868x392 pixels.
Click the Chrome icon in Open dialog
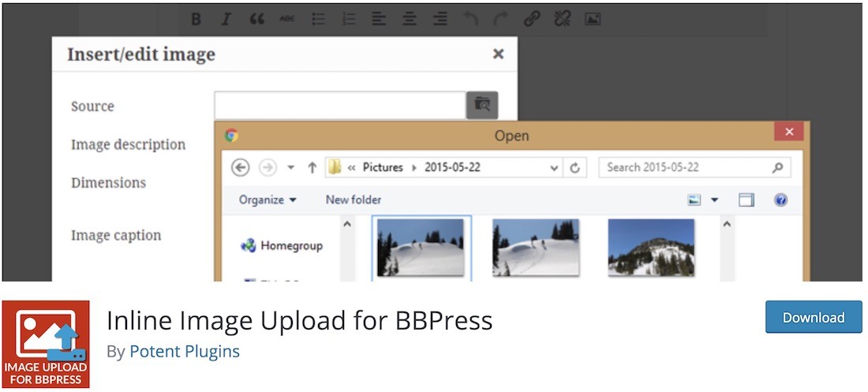point(231,135)
